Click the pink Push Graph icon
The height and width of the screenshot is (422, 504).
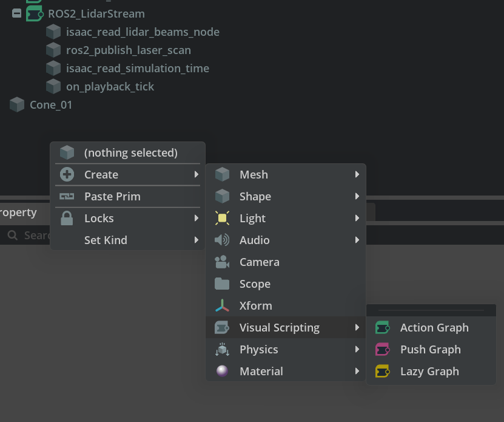coord(383,349)
